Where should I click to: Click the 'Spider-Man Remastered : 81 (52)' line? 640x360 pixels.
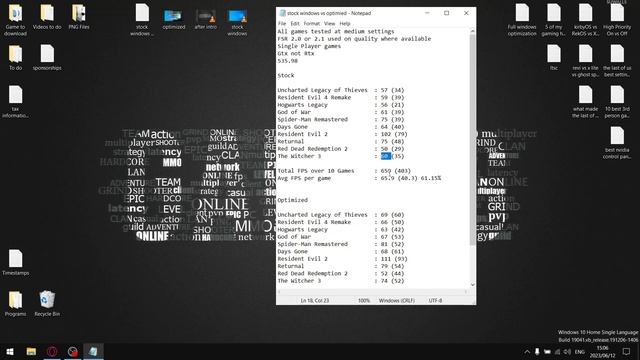pyautogui.click(x=341, y=244)
